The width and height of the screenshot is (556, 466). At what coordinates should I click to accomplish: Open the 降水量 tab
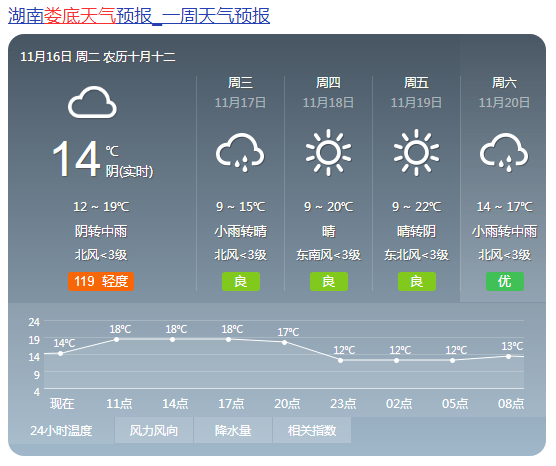pyautogui.click(x=233, y=431)
